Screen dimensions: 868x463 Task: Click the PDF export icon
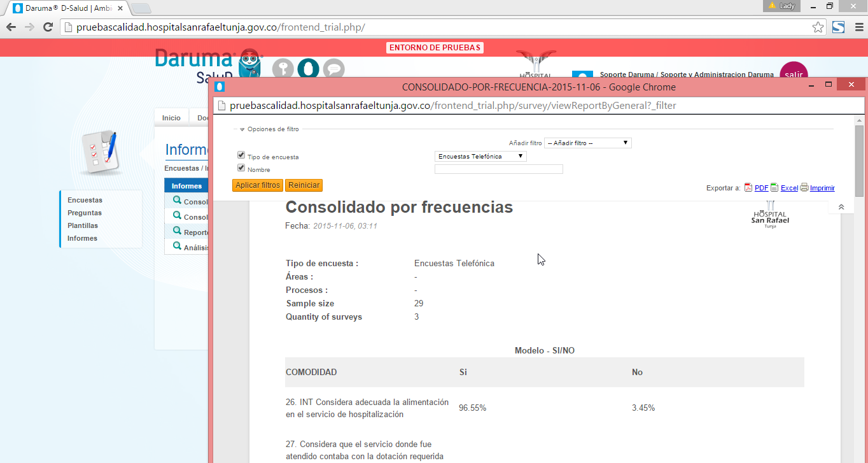748,188
